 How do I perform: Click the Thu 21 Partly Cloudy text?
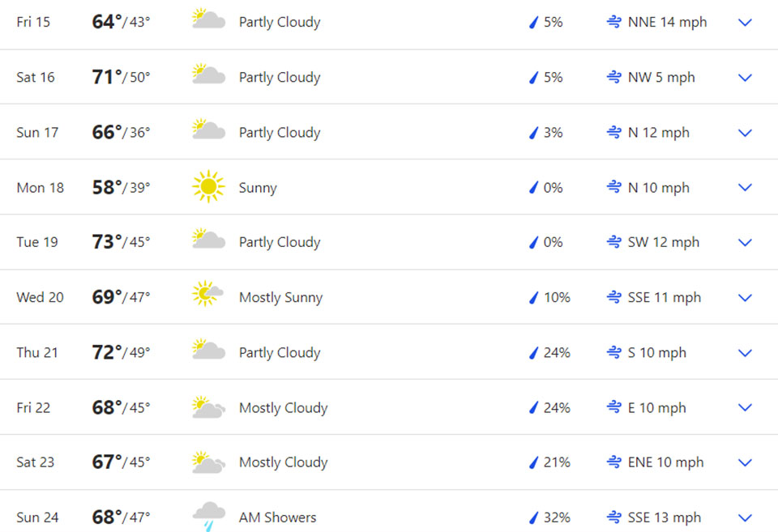280,352
